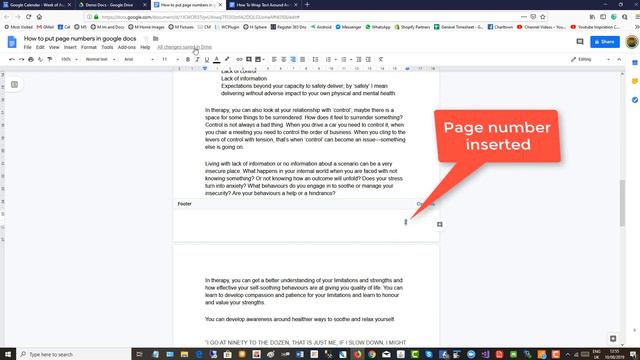Go to Docs home via the blue logo
The height and width of the screenshot is (360, 640).
point(12,42)
